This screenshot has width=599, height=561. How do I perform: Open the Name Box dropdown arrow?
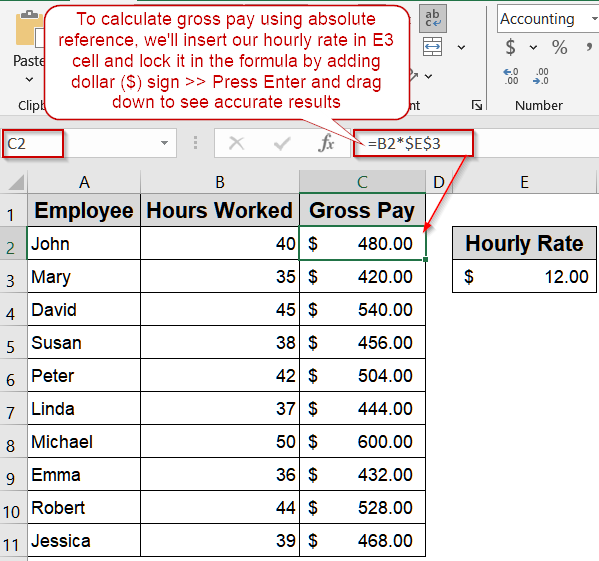(164, 143)
